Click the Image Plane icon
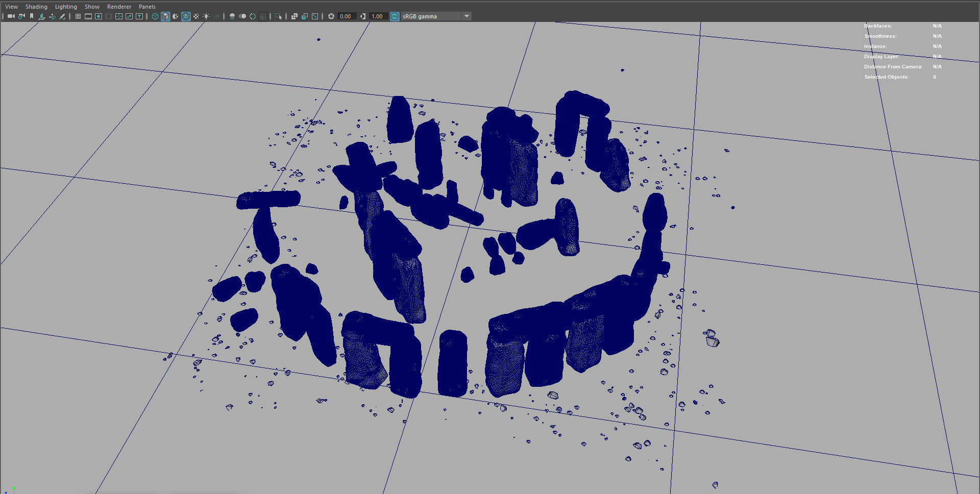This screenshot has width=980, height=494. coord(42,16)
